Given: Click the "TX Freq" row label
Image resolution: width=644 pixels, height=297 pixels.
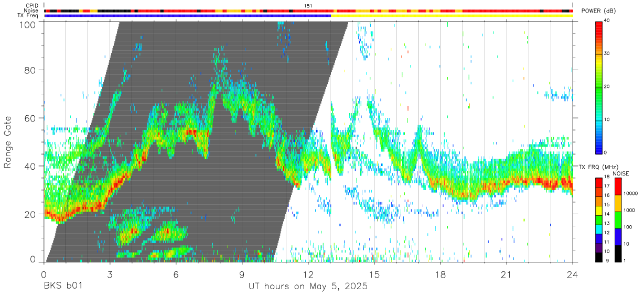Looking at the screenshot, I should (x=28, y=15).
